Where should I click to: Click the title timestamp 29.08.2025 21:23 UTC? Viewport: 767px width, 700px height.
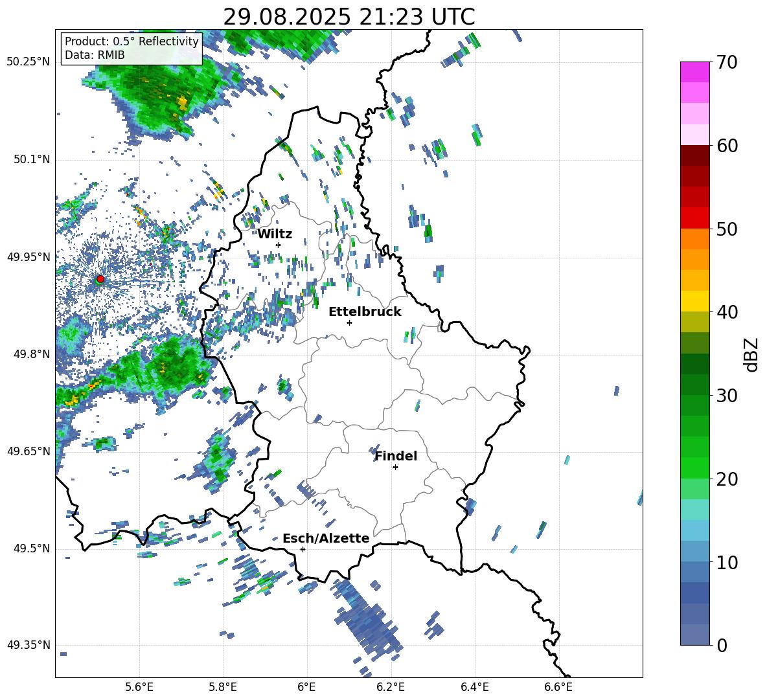click(x=349, y=17)
